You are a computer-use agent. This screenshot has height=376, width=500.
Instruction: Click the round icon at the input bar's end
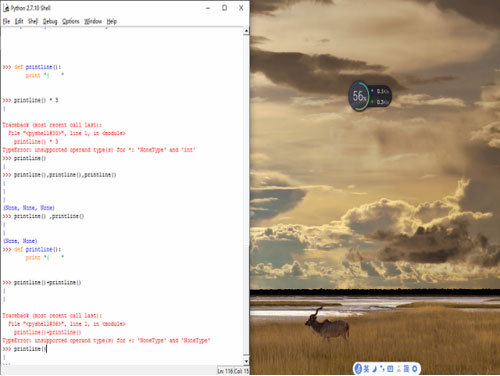coord(414,369)
